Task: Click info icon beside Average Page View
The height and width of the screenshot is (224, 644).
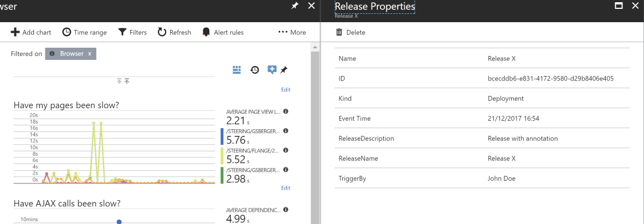Action: [286, 111]
